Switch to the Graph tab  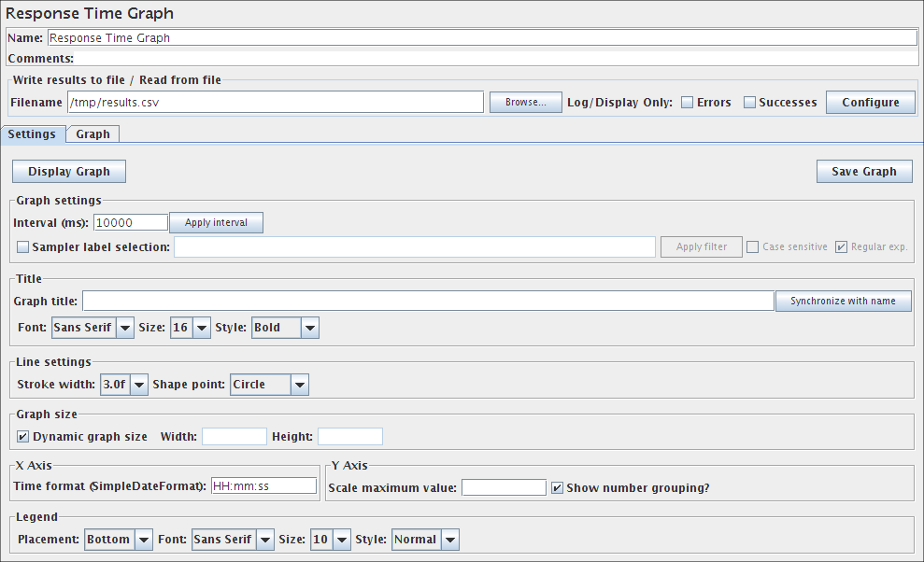tap(92, 133)
